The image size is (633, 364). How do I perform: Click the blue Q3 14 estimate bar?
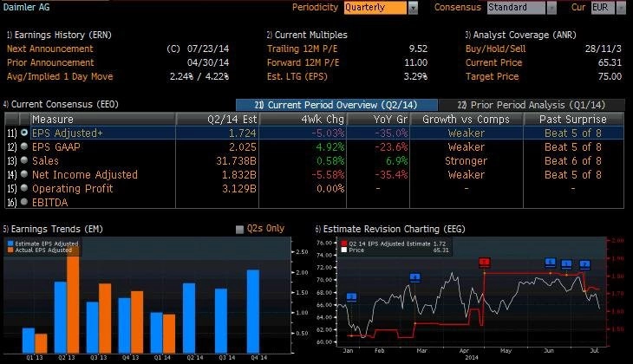click(221, 321)
